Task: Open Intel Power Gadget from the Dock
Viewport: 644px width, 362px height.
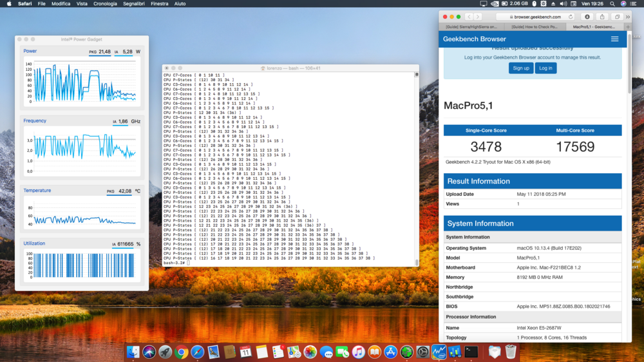Action: tap(439, 352)
